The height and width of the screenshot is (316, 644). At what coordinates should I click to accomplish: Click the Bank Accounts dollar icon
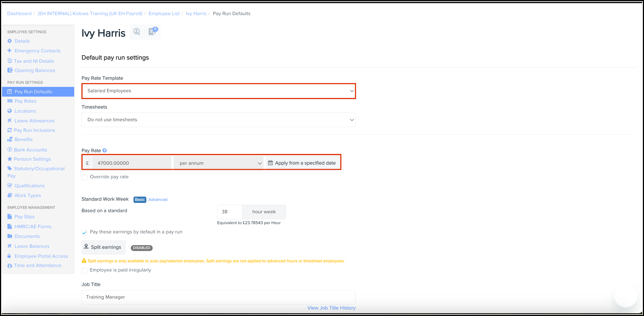pyautogui.click(x=10, y=150)
